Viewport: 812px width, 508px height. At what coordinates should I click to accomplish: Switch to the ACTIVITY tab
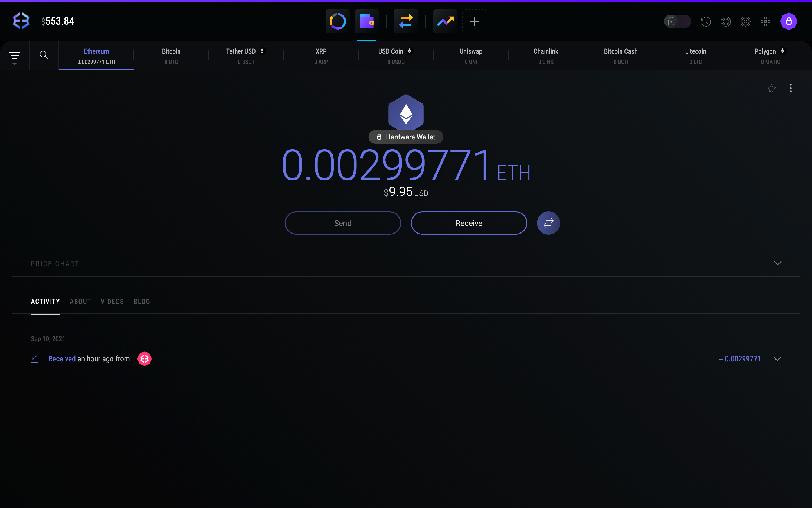click(x=45, y=302)
